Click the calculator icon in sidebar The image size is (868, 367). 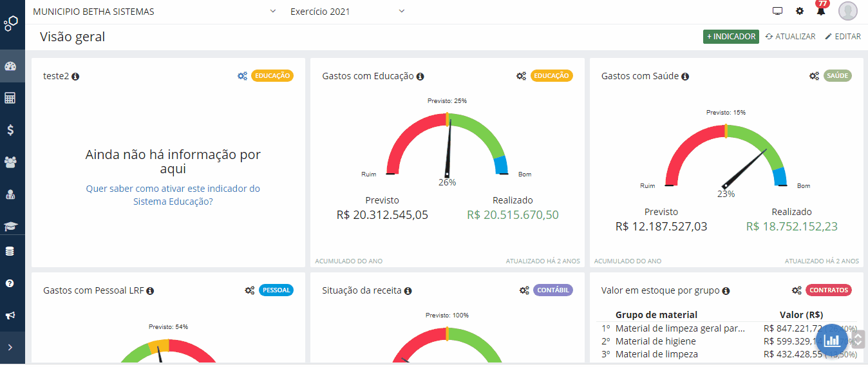tap(10, 99)
